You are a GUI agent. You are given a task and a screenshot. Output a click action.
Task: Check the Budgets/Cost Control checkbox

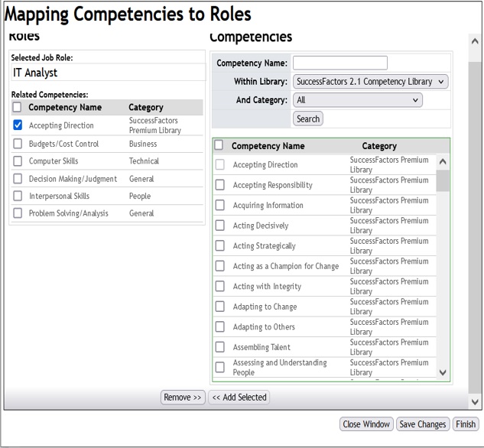point(18,144)
